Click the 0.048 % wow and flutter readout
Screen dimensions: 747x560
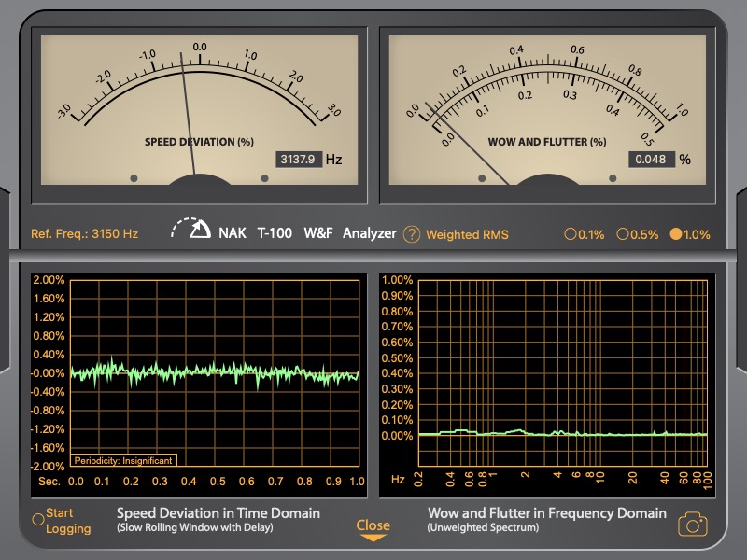[x=652, y=160]
